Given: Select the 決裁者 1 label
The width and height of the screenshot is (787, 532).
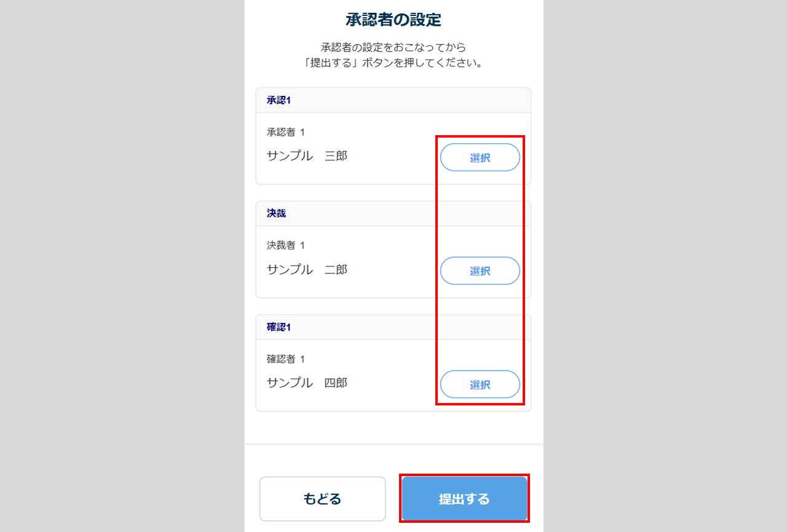Looking at the screenshot, I should pyautogui.click(x=285, y=246).
